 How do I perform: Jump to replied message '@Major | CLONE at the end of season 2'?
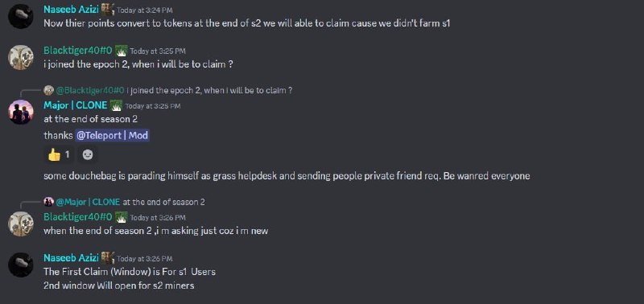click(x=130, y=202)
